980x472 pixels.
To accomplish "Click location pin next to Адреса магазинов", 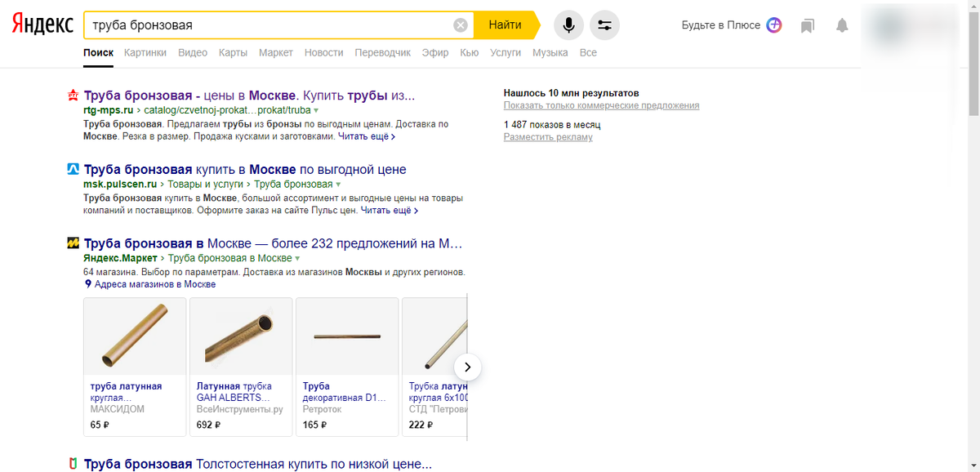I will pos(88,284).
